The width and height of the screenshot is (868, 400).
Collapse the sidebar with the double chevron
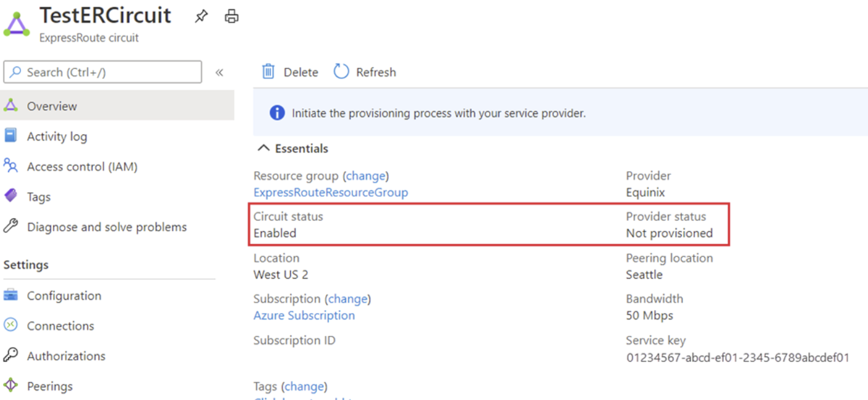pos(219,73)
